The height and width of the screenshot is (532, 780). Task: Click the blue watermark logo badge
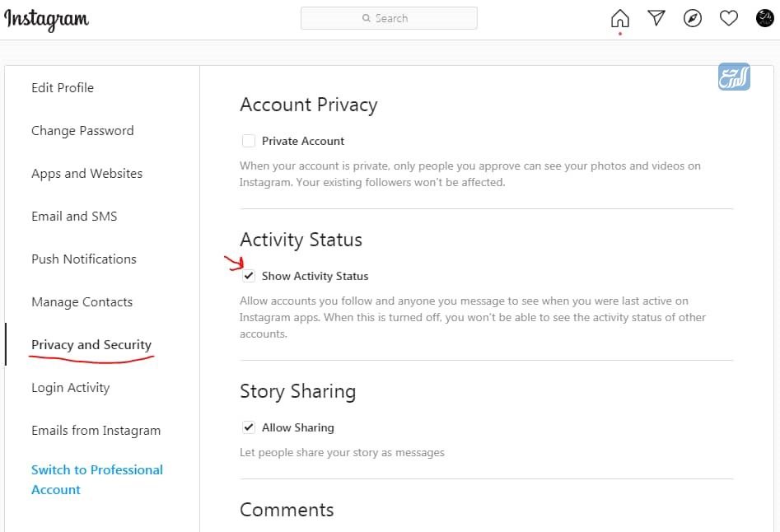734,77
